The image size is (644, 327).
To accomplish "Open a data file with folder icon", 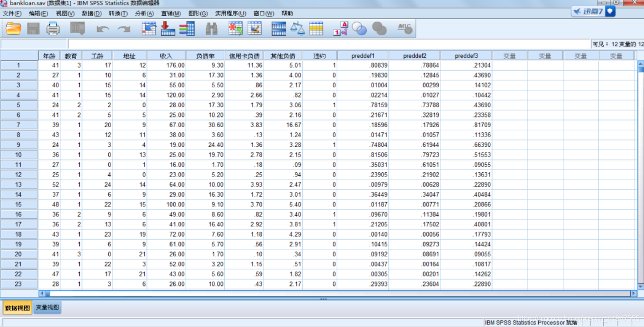I will [x=13, y=29].
